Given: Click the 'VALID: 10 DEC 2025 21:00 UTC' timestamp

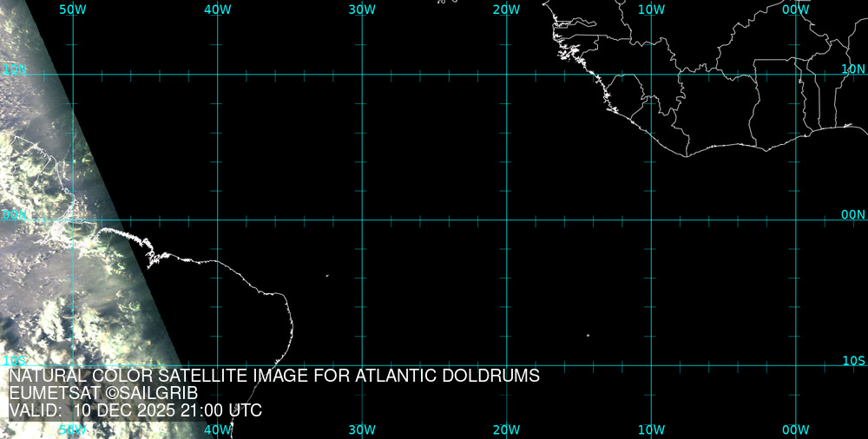Looking at the screenshot, I should (135, 410).
